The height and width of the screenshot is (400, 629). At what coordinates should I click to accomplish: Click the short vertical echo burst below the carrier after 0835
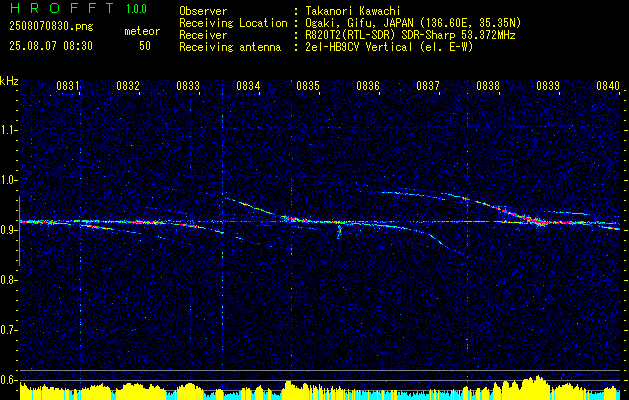(x=339, y=231)
